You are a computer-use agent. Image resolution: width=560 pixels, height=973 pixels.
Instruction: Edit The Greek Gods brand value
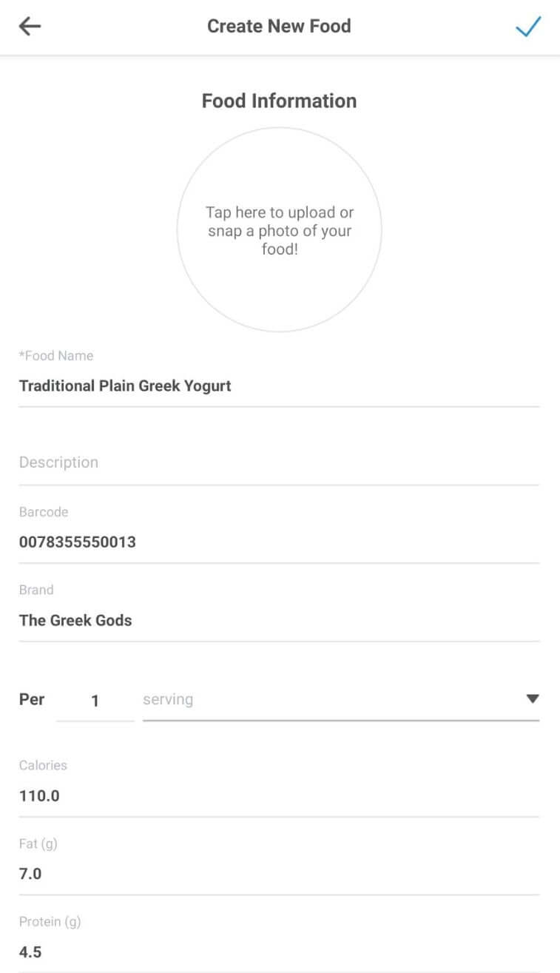(75, 620)
